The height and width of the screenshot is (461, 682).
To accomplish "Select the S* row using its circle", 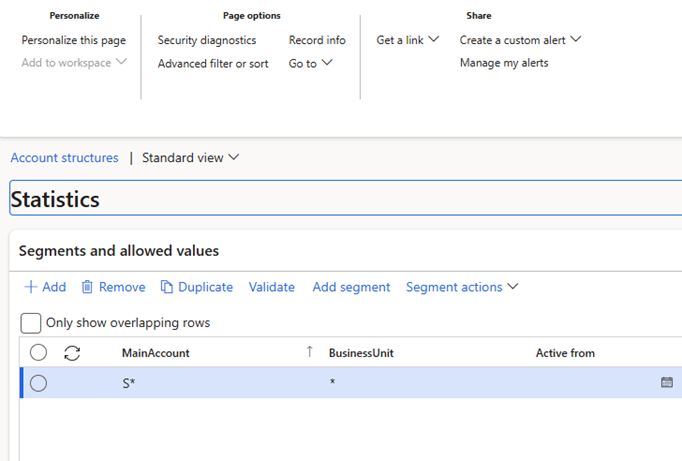I will (x=38, y=383).
